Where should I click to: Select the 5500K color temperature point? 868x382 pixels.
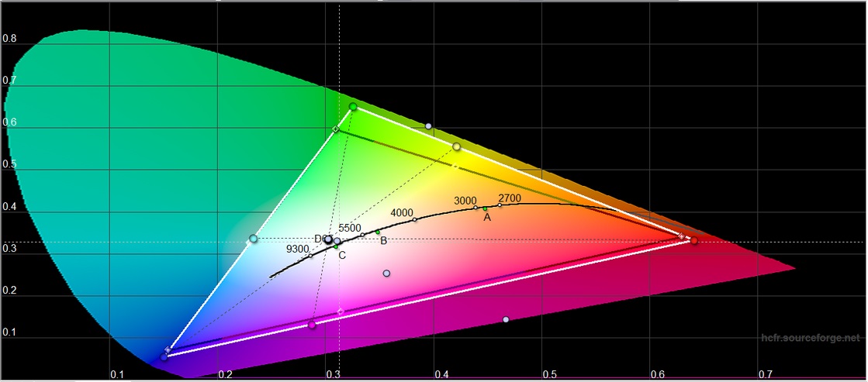pyautogui.click(x=362, y=235)
